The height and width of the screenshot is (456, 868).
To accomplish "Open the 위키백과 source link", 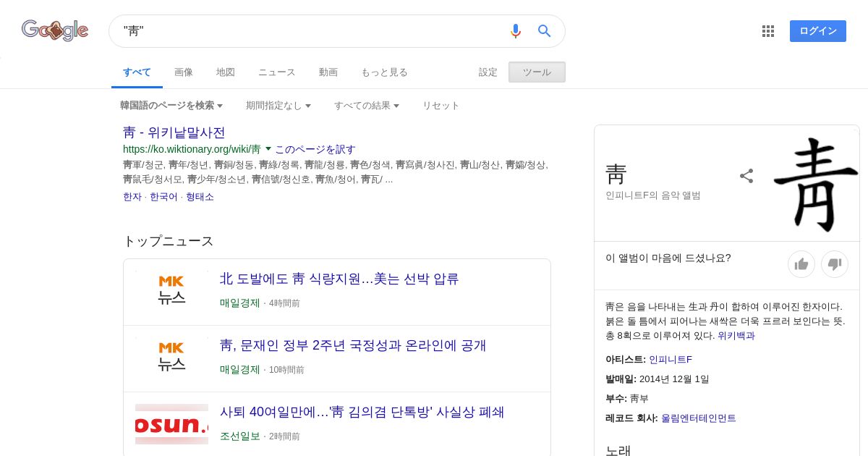I will (x=736, y=336).
